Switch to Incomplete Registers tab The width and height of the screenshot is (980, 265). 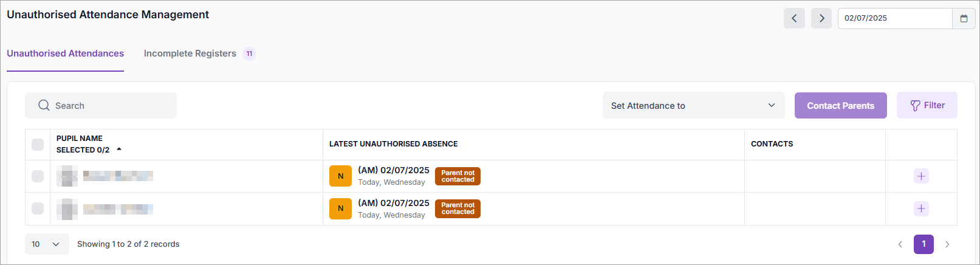(190, 53)
